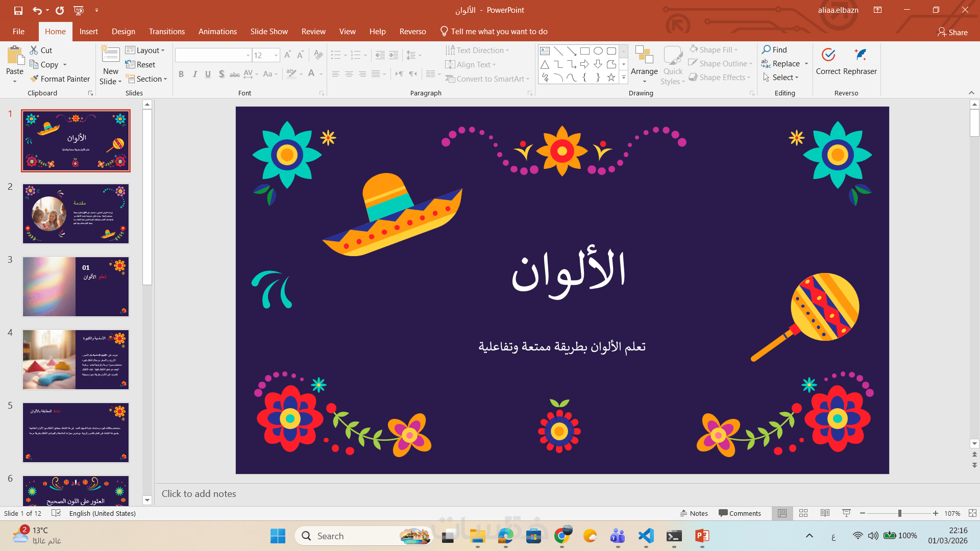Click the Save icon in title bar

[18, 10]
